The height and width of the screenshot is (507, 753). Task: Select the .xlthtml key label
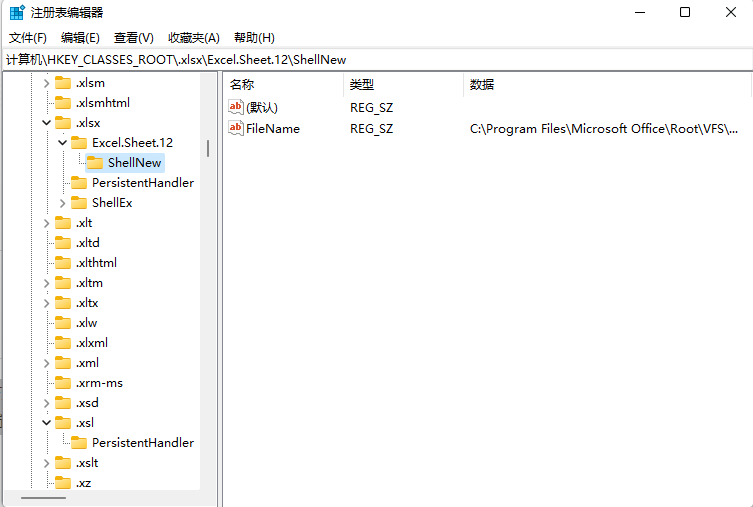tap(96, 263)
